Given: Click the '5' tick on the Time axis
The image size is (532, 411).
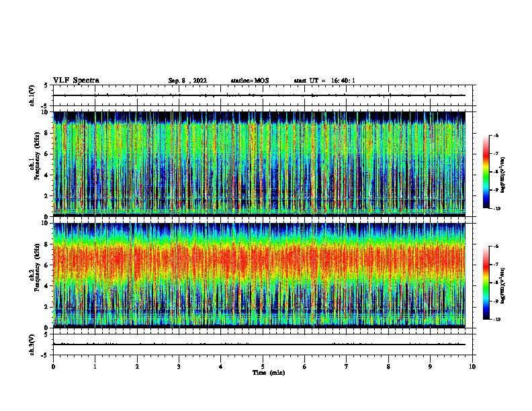Looking at the screenshot, I should click(x=263, y=367).
